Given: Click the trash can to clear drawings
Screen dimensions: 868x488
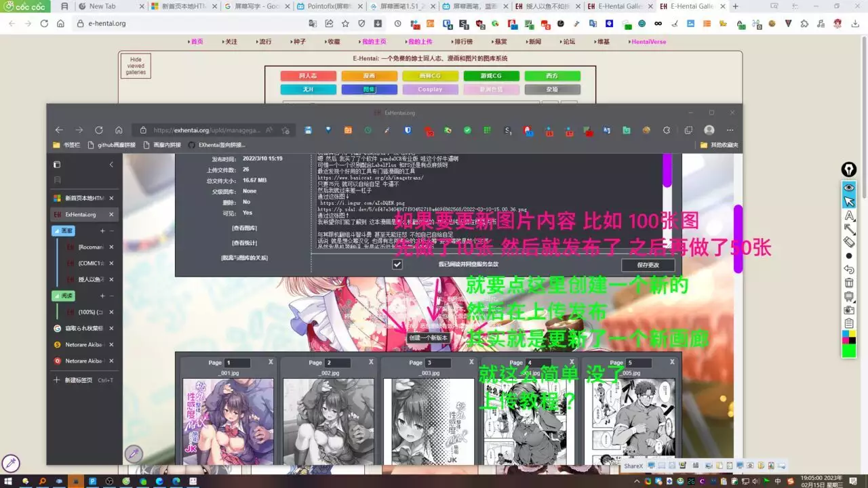Looking at the screenshot, I should (848, 283).
